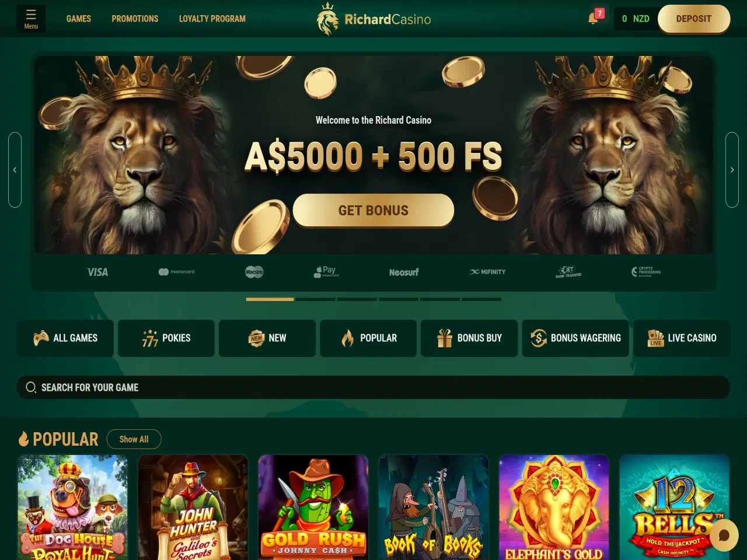Screen dimensions: 747x560
Task: Click the Visa payment icon
Action: [97, 272]
